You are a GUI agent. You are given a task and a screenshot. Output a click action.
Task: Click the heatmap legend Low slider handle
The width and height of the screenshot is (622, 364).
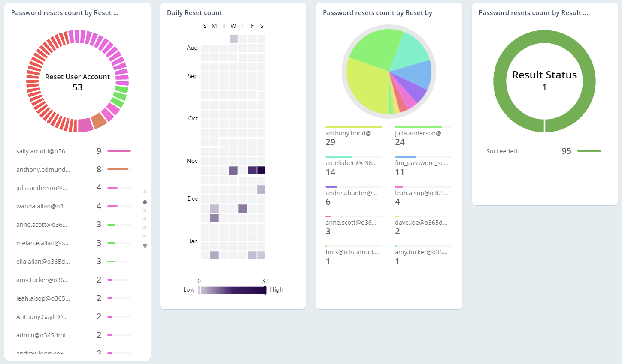pyautogui.click(x=199, y=290)
